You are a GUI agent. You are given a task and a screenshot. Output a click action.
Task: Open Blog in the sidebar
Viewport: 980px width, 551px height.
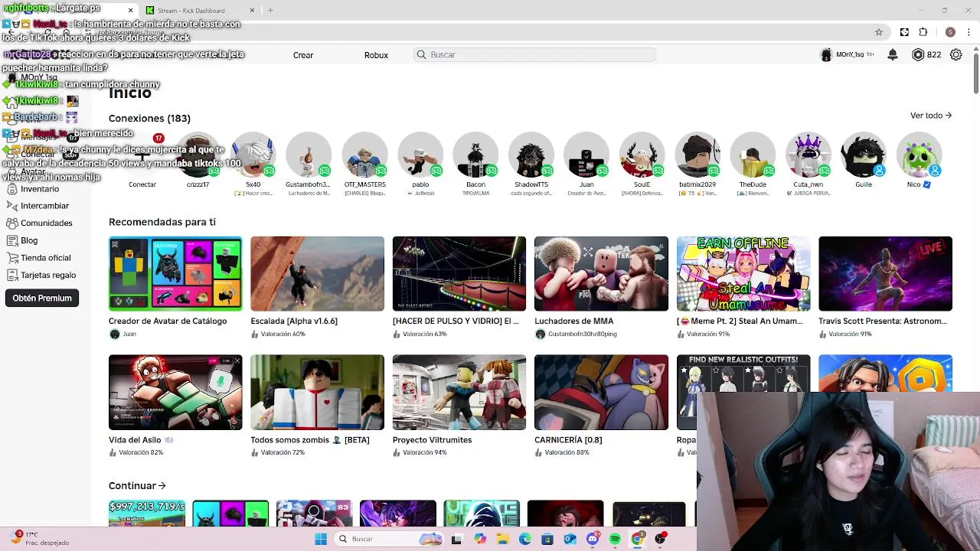click(x=29, y=240)
